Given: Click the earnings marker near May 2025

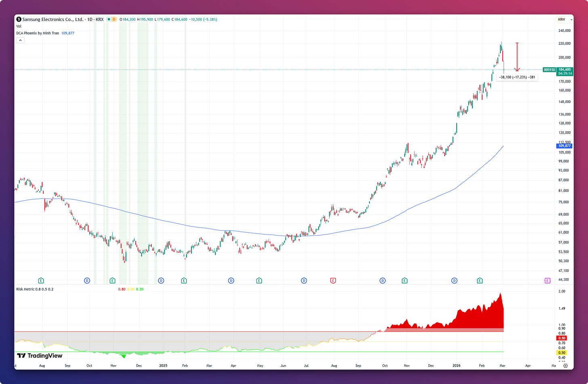Looking at the screenshot, I should pos(259,280).
